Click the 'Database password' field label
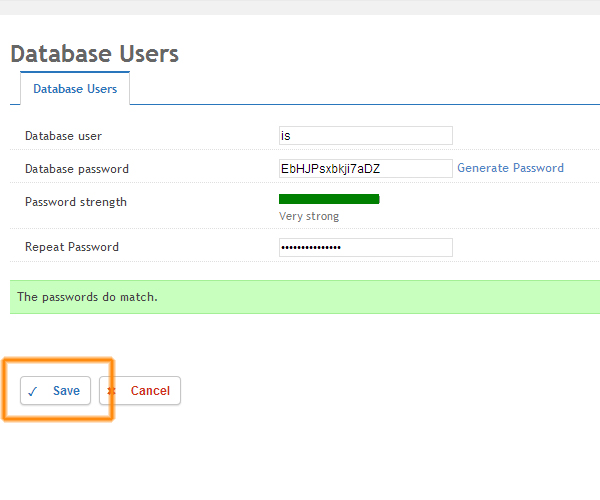 [77, 169]
